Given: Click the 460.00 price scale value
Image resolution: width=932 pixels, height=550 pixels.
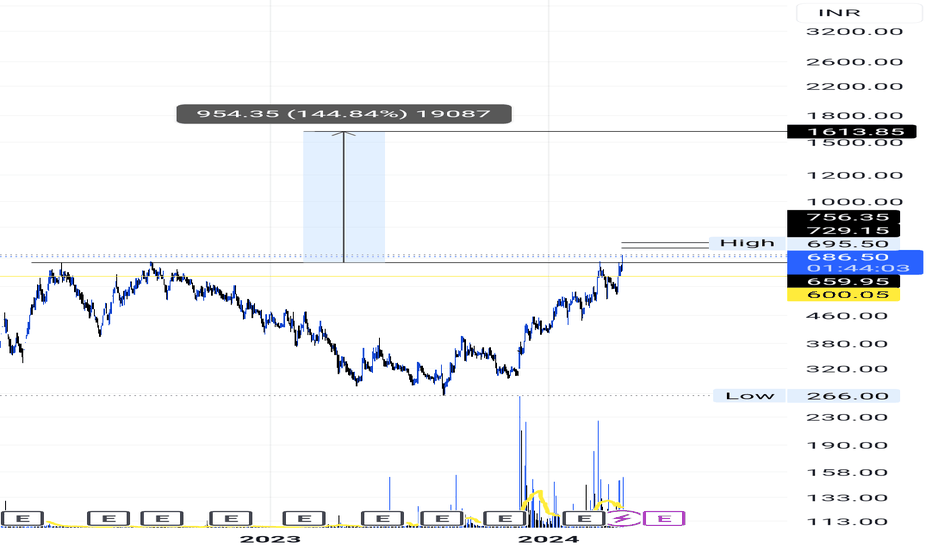Looking at the screenshot, I should (847, 316).
